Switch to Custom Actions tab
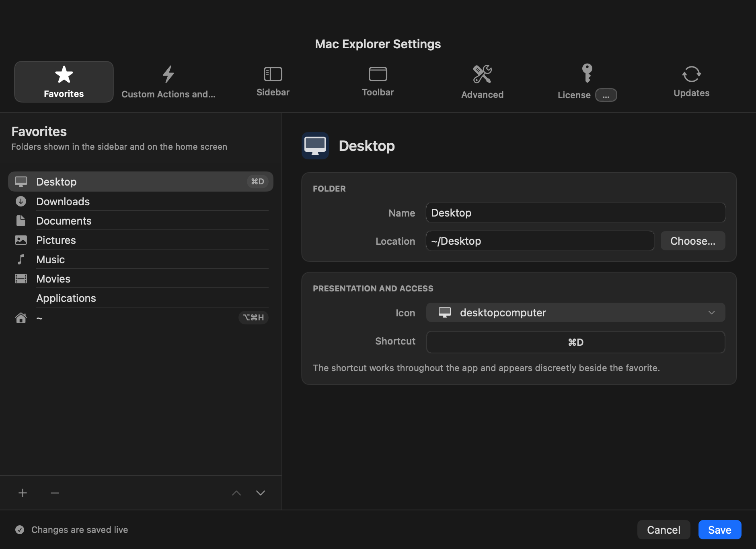Screen dimensions: 756x549 coord(168,82)
